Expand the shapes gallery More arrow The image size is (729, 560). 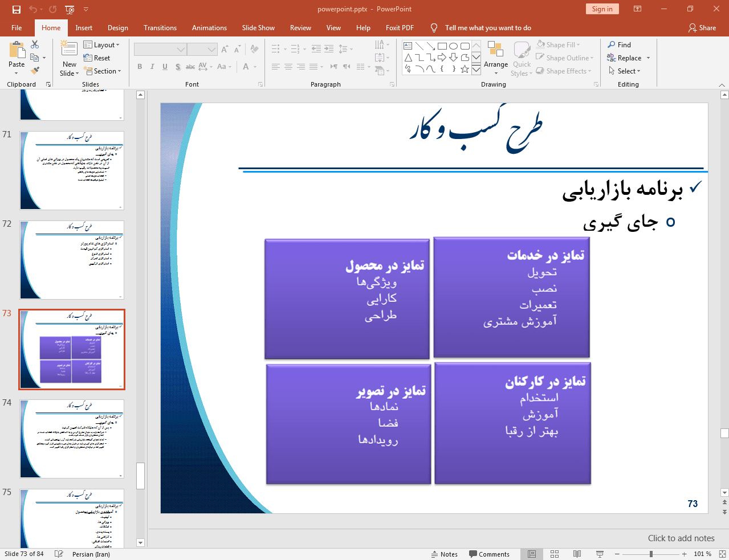[x=477, y=69]
